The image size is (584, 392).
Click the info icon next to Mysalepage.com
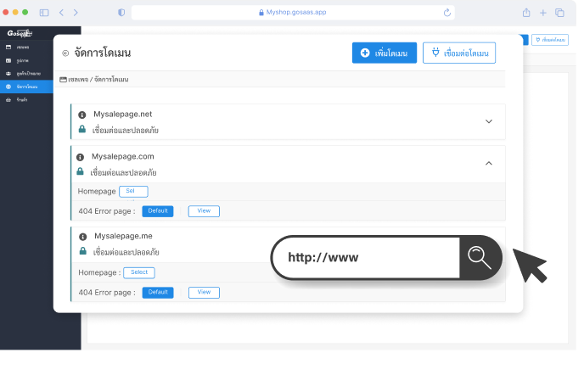point(80,158)
